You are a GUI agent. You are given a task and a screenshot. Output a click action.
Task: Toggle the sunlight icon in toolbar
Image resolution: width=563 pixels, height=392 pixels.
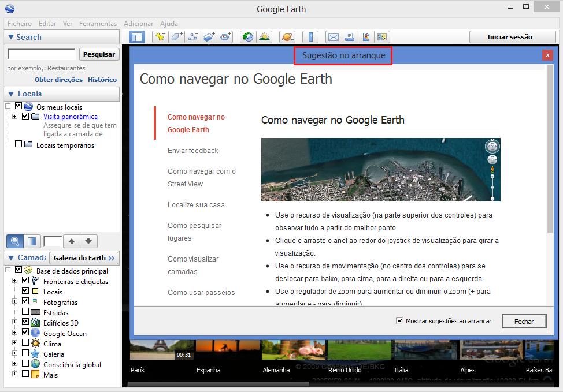click(264, 37)
